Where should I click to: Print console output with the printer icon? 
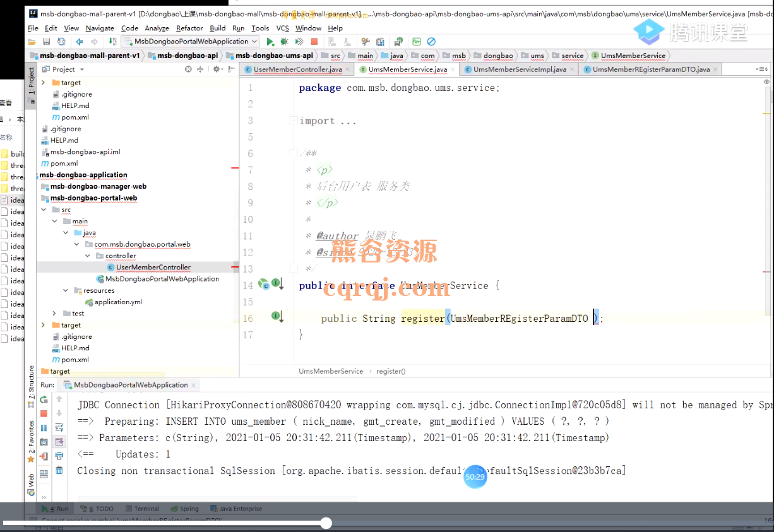point(59,456)
